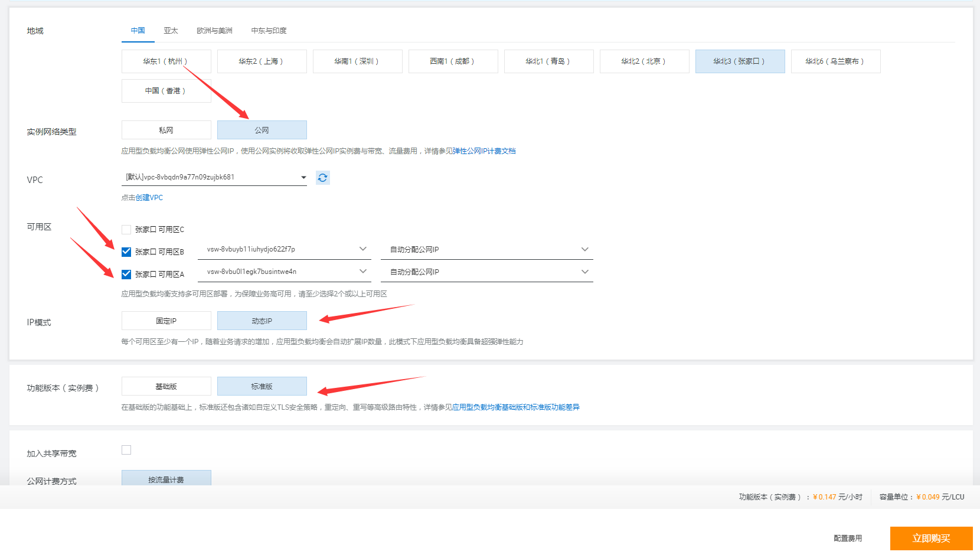The width and height of the screenshot is (980, 555).
Task: Select region 华北3 (张家口)
Action: (x=740, y=61)
